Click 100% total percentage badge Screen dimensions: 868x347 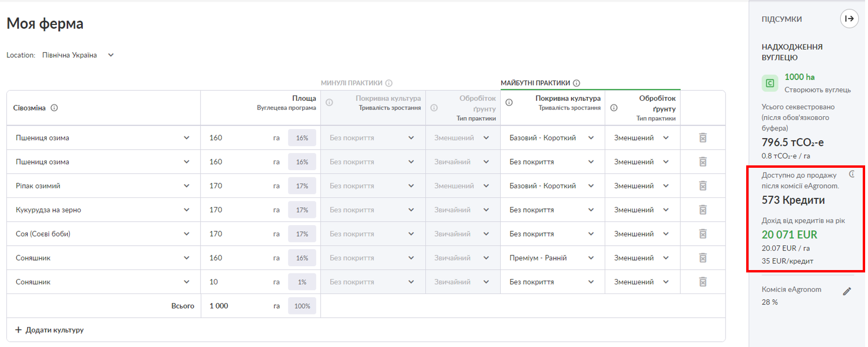[x=302, y=306]
